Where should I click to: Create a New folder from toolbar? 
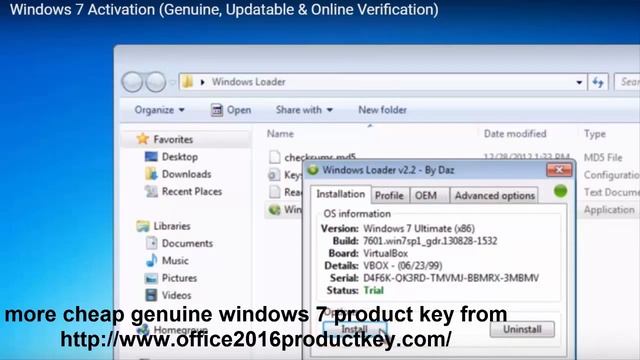[382, 110]
